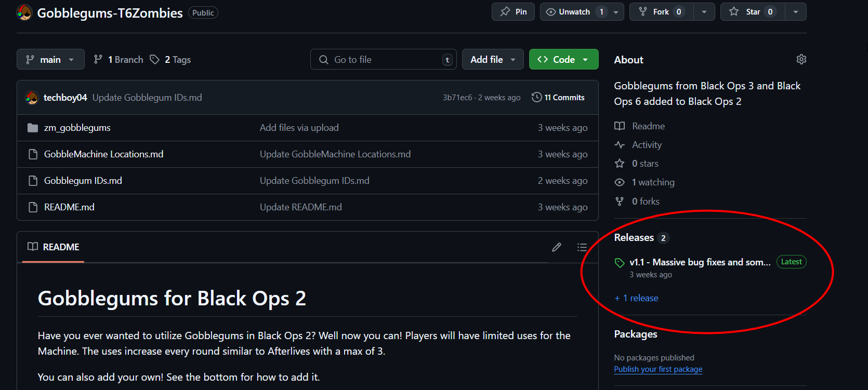The height and width of the screenshot is (390, 868).
Task: View the 1 watching link
Action: (x=653, y=182)
